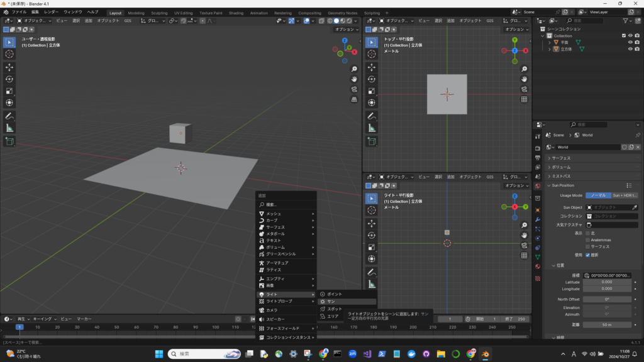Screen dimensions: 644x362
Task: Select the Move tool in left viewport toolbar
Action: pos(9,67)
